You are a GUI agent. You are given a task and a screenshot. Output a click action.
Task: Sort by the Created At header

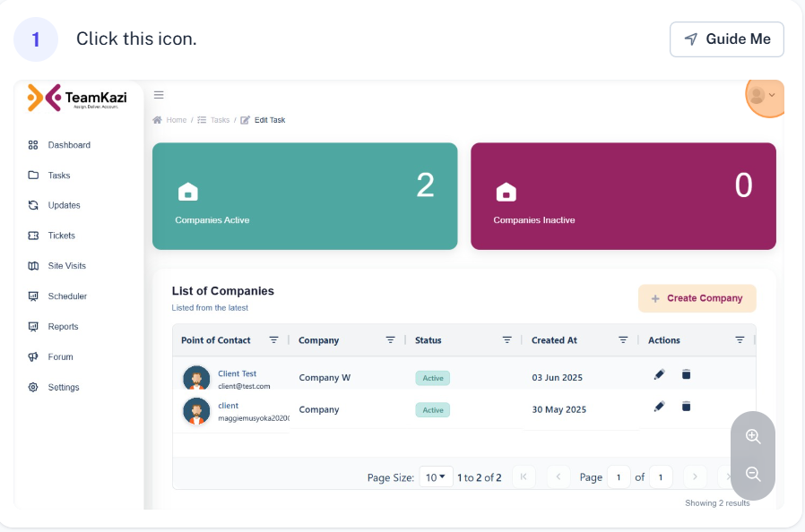(554, 340)
